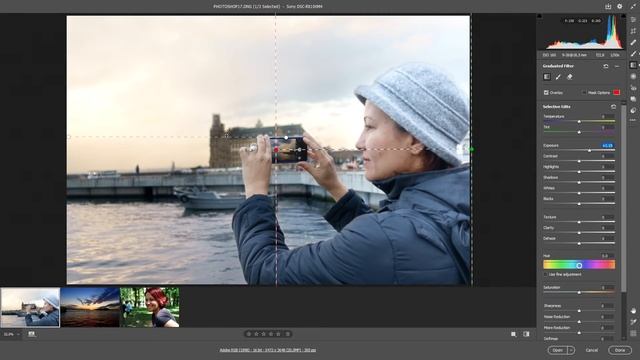The width and height of the screenshot is (640, 360).
Task: Open the arrow dropdown next to Open
Action: point(571,350)
